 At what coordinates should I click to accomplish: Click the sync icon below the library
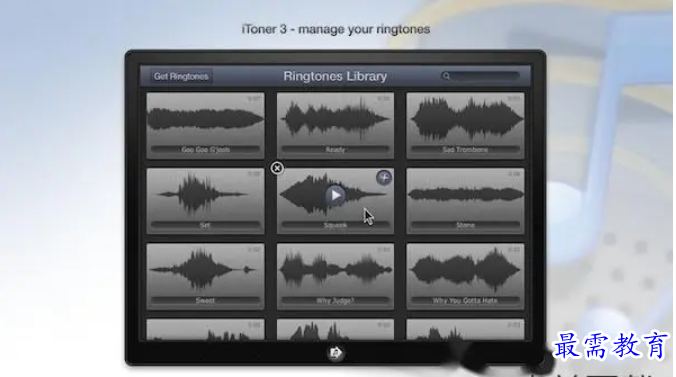pos(335,353)
